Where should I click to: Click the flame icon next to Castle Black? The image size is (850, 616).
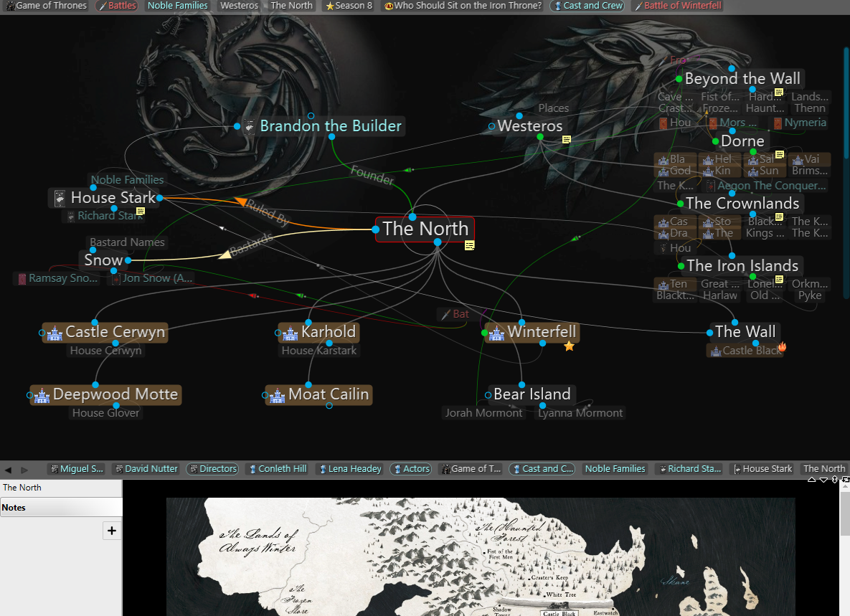pos(782,348)
